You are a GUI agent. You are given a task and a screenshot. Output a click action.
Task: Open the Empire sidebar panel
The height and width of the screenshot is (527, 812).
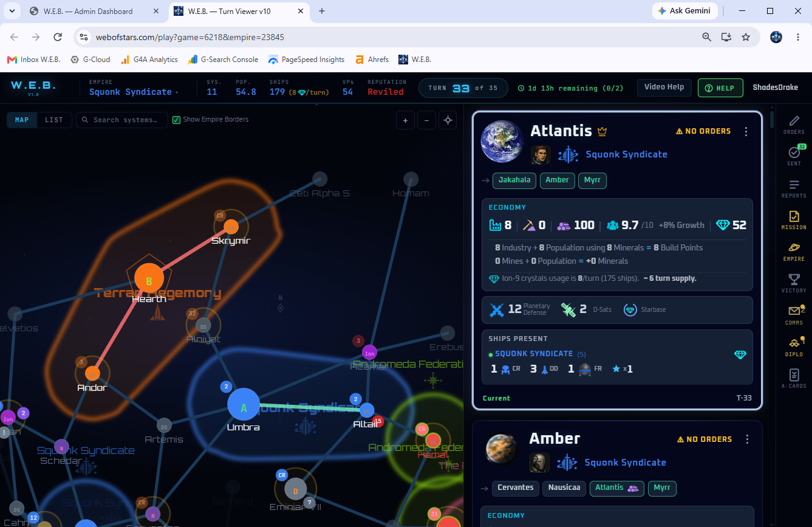794,251
